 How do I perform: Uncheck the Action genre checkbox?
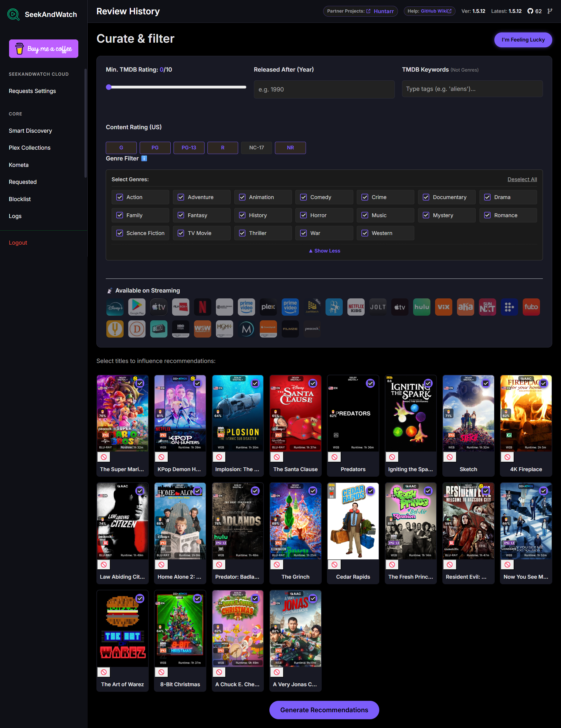point(120,197)
